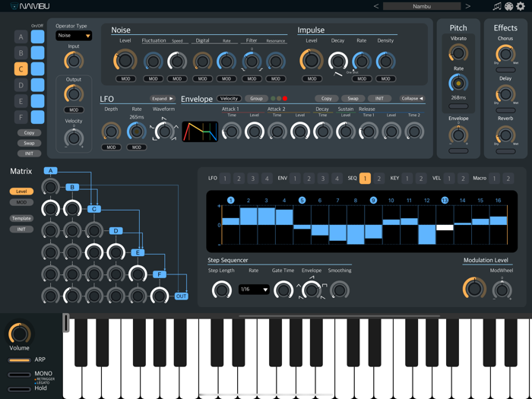Screen dimensions: 532x399
Task: Click the MOD button under Noise Level
Action: coord(125,79)
